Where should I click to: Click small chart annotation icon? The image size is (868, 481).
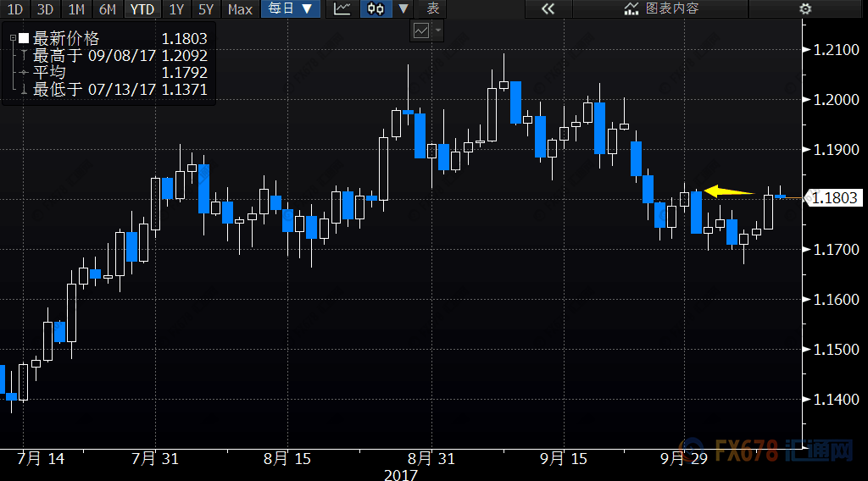tap(421, 30)
